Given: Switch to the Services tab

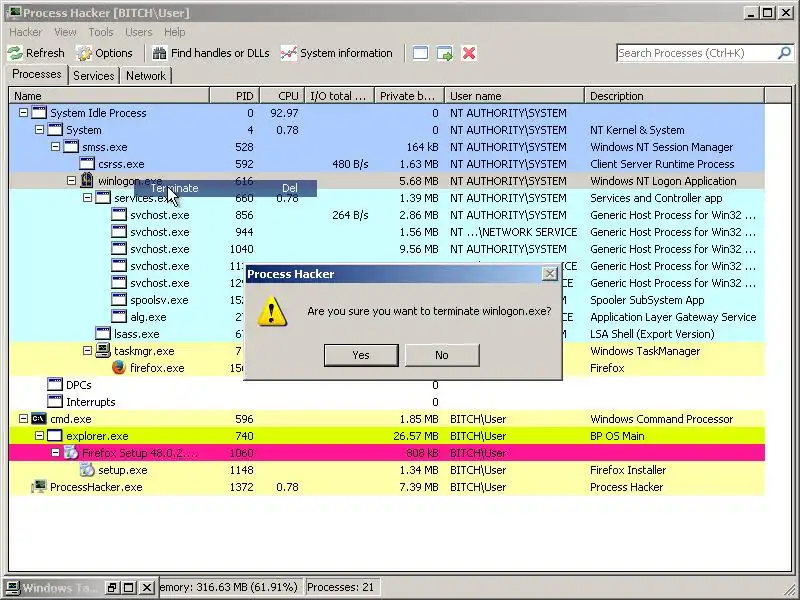Looking at the screenshot, I should click(x=94, y=76).
